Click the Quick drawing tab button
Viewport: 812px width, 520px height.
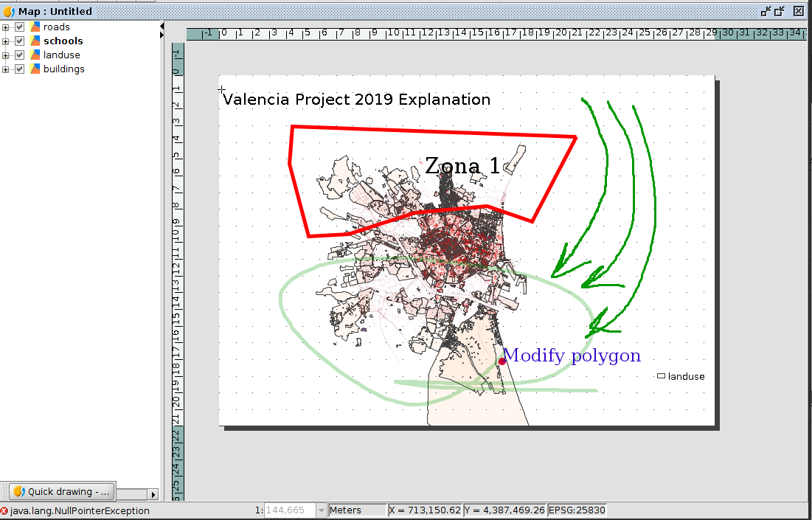coord(62,491)
